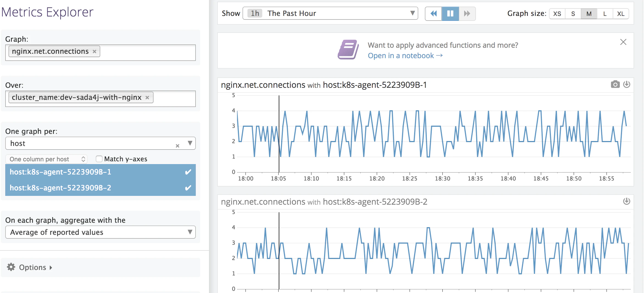Click the Options gear icon
The width and height of the screenshot is (644, 293).
(x=11, y=267)
